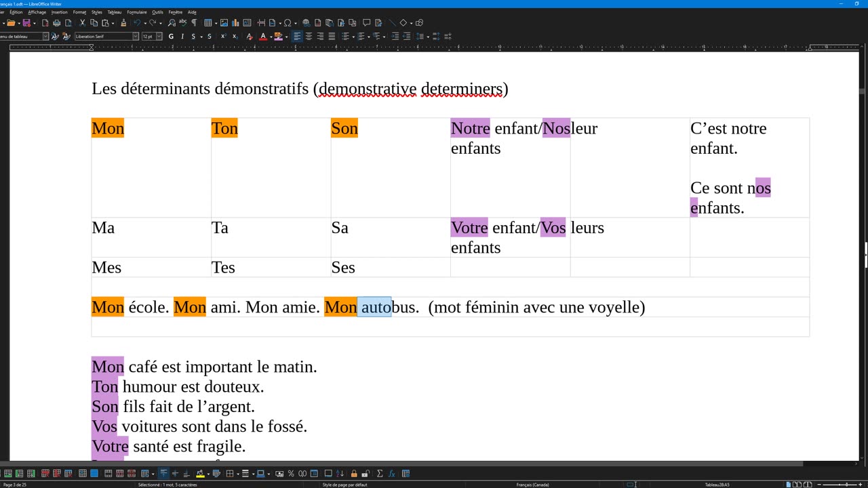The height and width of the screenshot is (488, 868).
Task: Open the Paste options dropdown arrow
Action: pyautogui.click(x=113, y=22)
